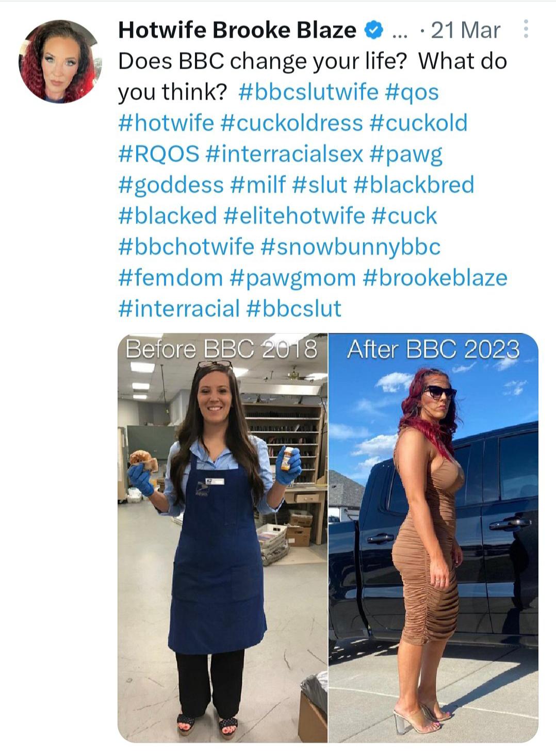Open the #cuckoldress hashtag
Screen dimensions: 556x756
pos(292,123)
